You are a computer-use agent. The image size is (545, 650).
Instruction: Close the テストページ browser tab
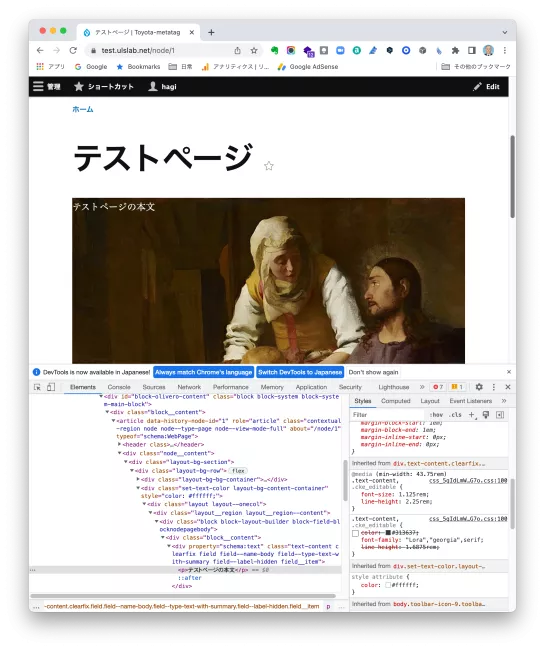tap(191, 32)
